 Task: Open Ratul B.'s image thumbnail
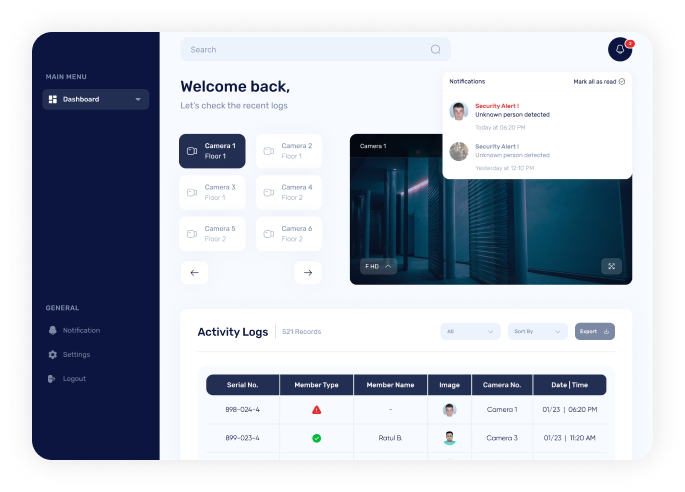(x=449, y=438)
